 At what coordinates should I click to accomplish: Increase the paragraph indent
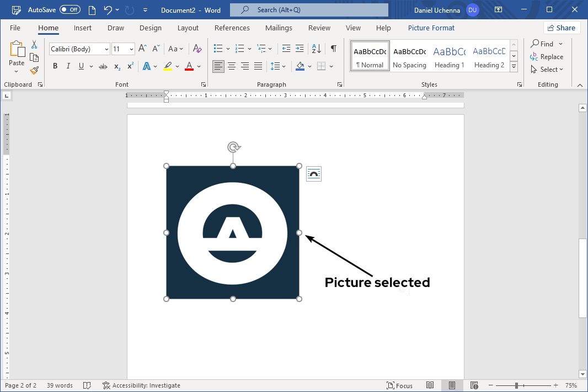pos(300,49)
